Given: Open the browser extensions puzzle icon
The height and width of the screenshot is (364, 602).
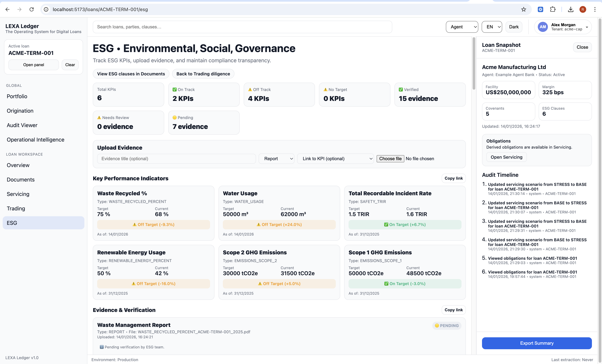Looking at the screenshot, I should [x=553, y=9].
